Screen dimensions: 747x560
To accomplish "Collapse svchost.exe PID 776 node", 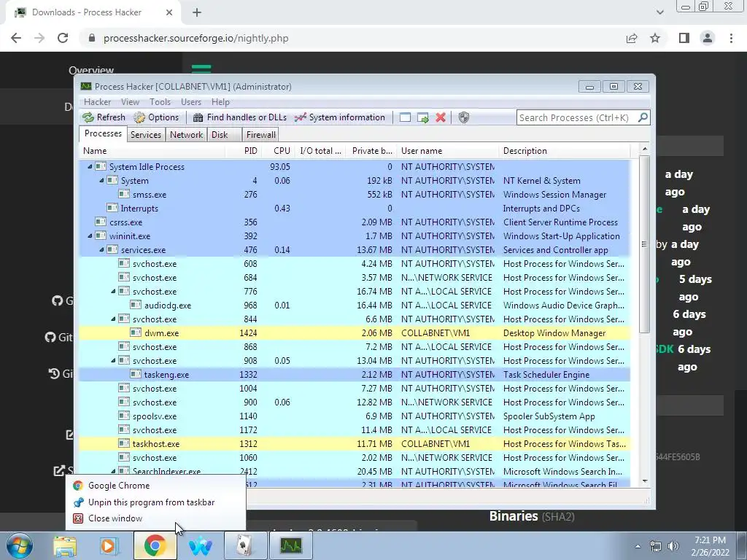I will pyautogui.click(x=113, y=291).
